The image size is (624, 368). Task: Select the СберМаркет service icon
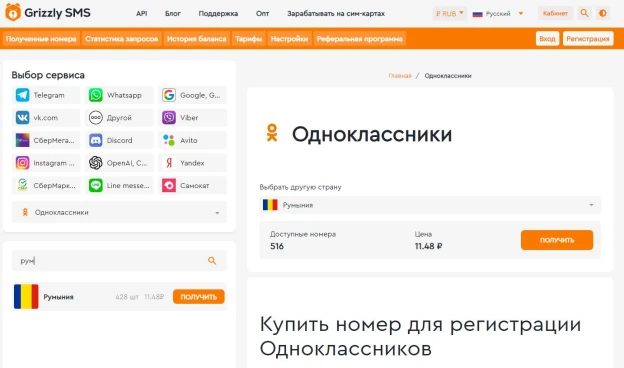coord(22,185)
